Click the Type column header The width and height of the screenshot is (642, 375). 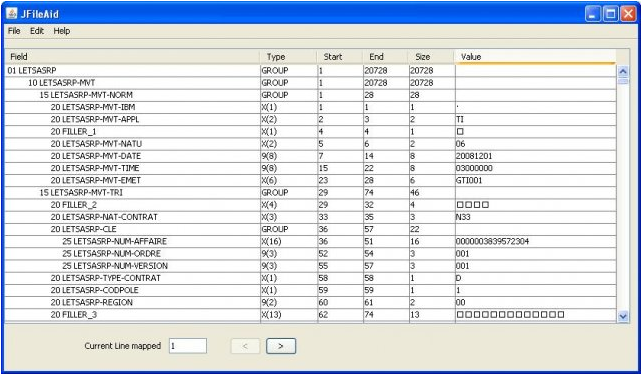coord(289,57)
